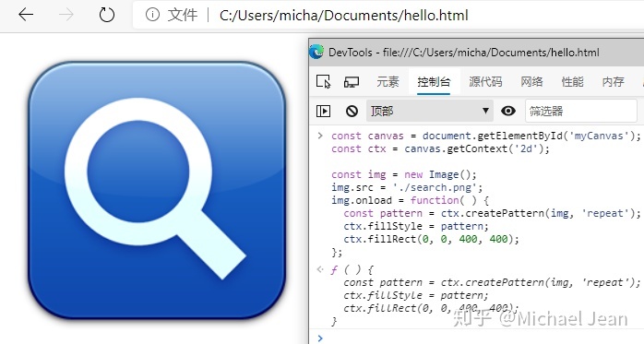
Task: Click the magnifier image on the canvas
Action: (157, 190)
